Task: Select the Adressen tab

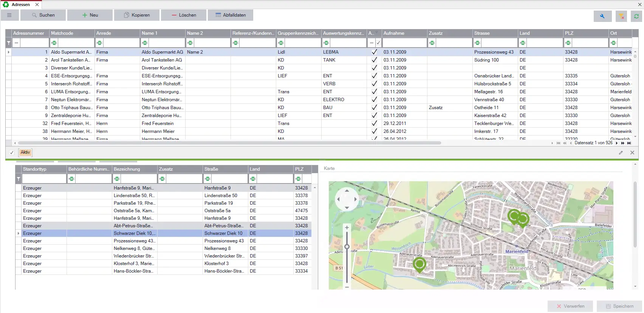Action: 20,5
